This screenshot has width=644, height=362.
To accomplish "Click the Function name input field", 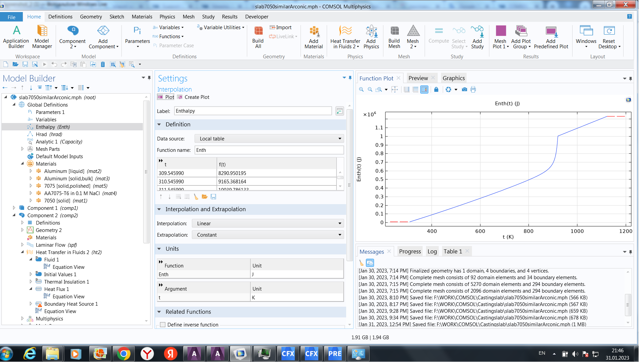I will coord(269,150).
